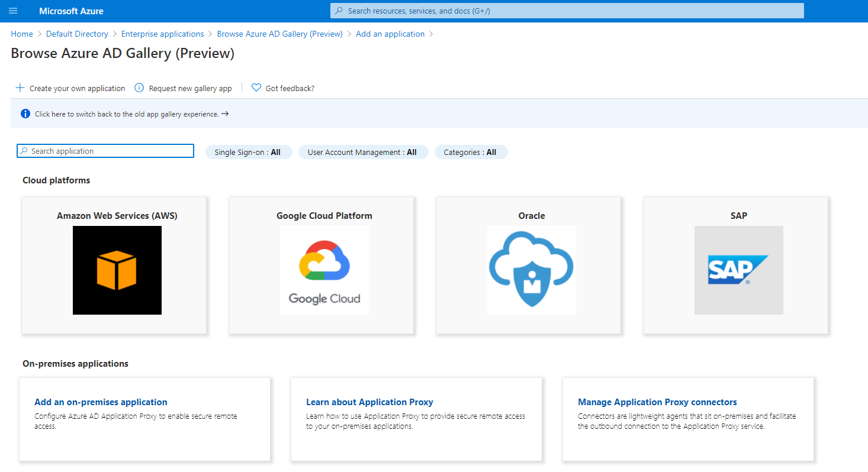Expand the User Account Management filter
This screenshot has width=868, height=472.
pyautogui.click(x=362, y=152)
